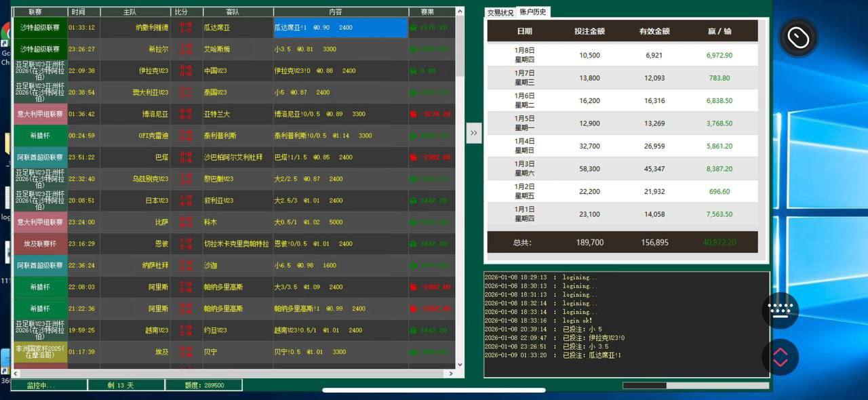Switch to the 账户历史 tab

click(532, 12)
